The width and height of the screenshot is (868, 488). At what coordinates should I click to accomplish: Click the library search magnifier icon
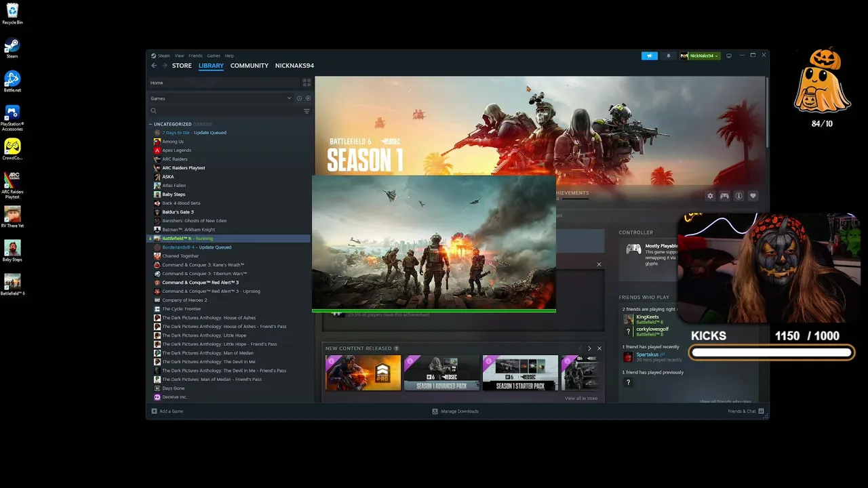pos(154,111)
